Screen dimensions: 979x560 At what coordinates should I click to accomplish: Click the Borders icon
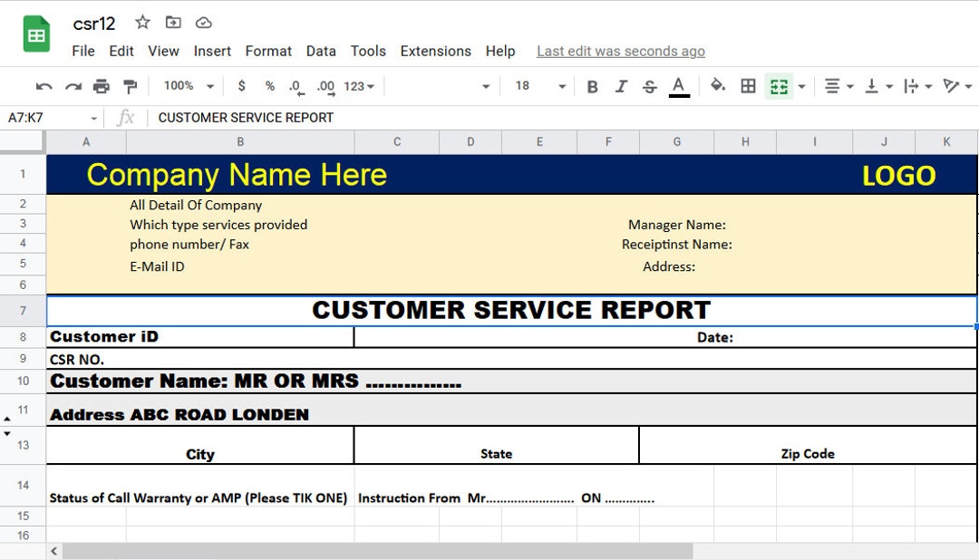pyautogui.click(x=747, y=87)
